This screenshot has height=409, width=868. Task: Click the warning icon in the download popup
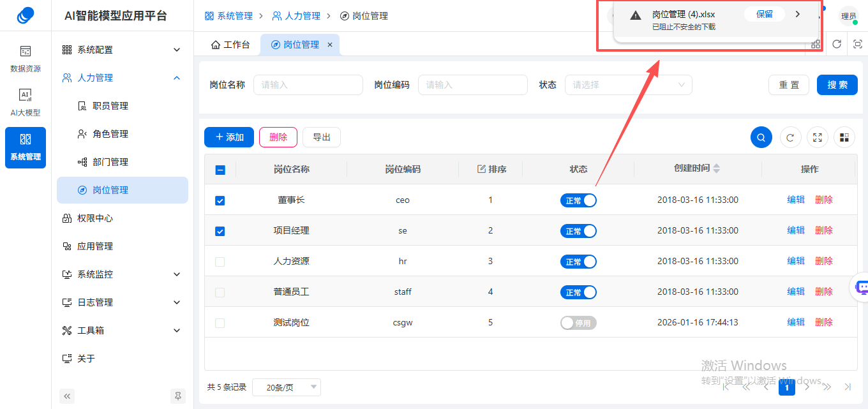(x=635, y=15)
